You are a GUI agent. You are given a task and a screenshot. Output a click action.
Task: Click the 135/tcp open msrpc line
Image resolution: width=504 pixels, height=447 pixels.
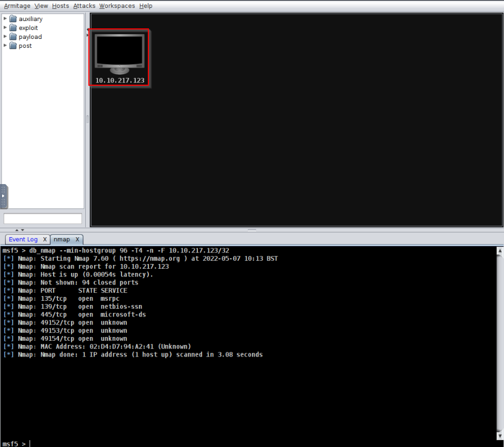62,299
